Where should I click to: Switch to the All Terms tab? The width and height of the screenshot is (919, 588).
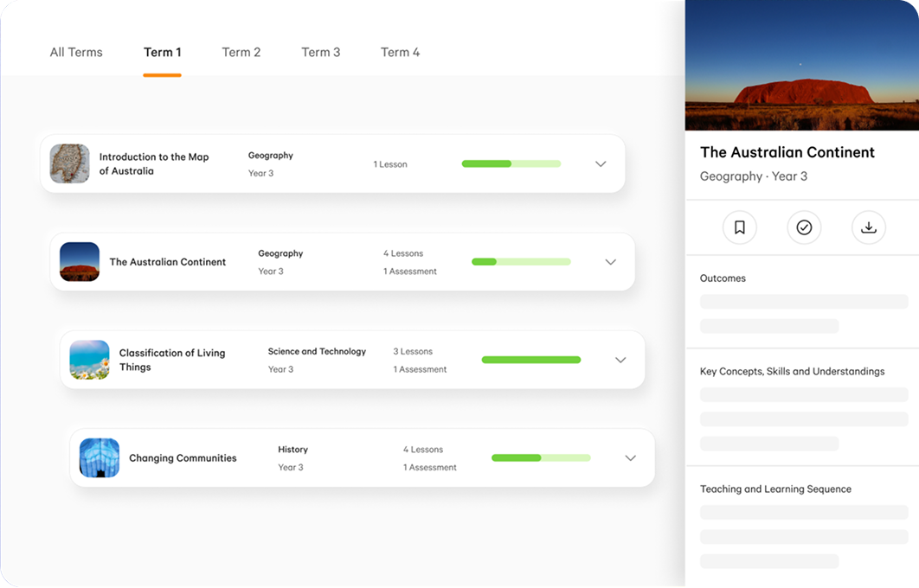click(76, 52)
